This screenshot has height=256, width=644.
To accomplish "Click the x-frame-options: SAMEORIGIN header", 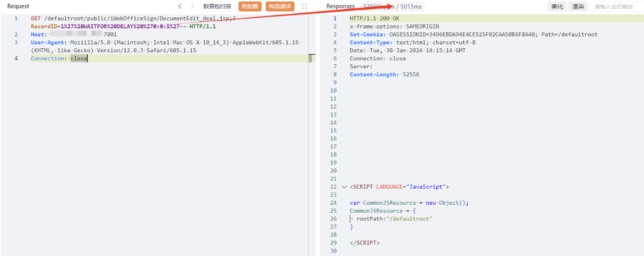I will click(394, 26).
